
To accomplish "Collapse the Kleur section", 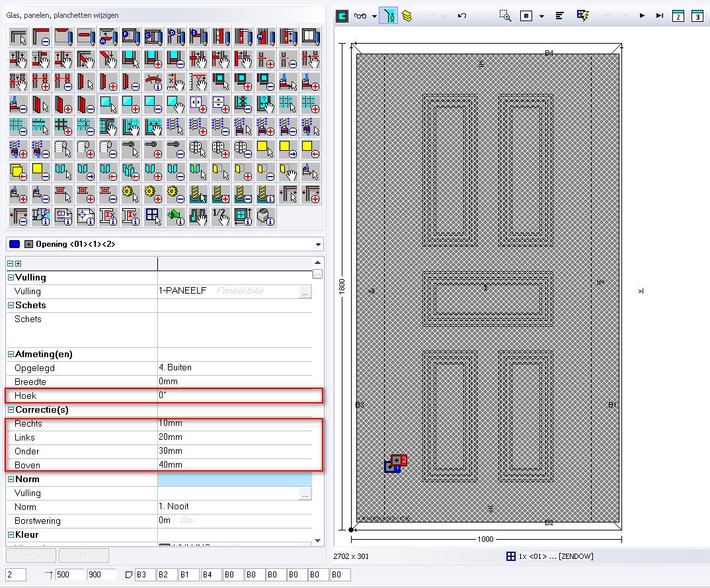I will [x=11, y=535].
